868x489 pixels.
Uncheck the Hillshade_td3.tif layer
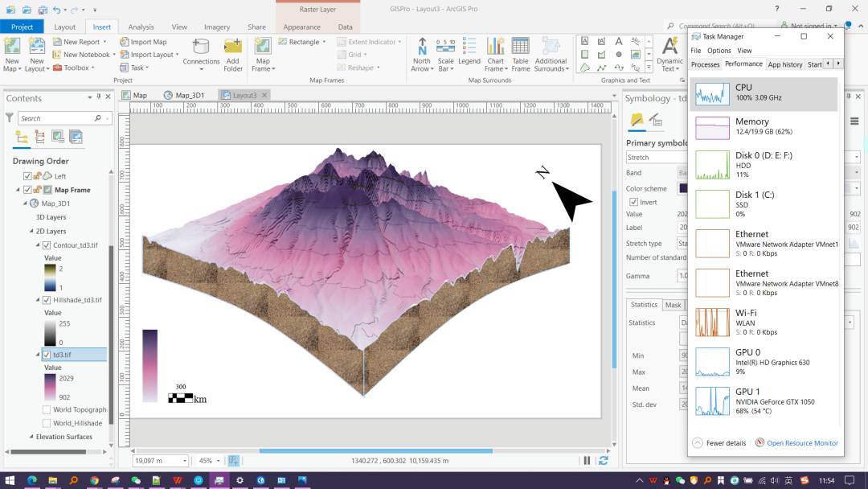47,300
